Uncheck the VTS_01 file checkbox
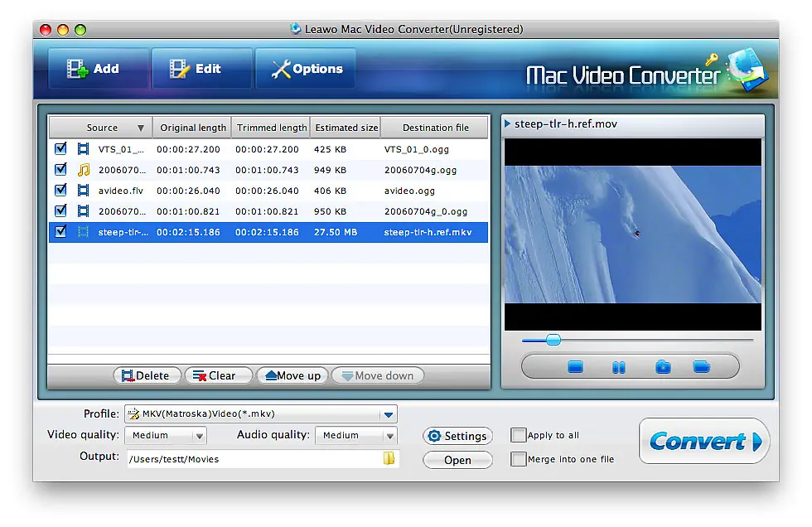The image size is (812, 527). point(60,148)
